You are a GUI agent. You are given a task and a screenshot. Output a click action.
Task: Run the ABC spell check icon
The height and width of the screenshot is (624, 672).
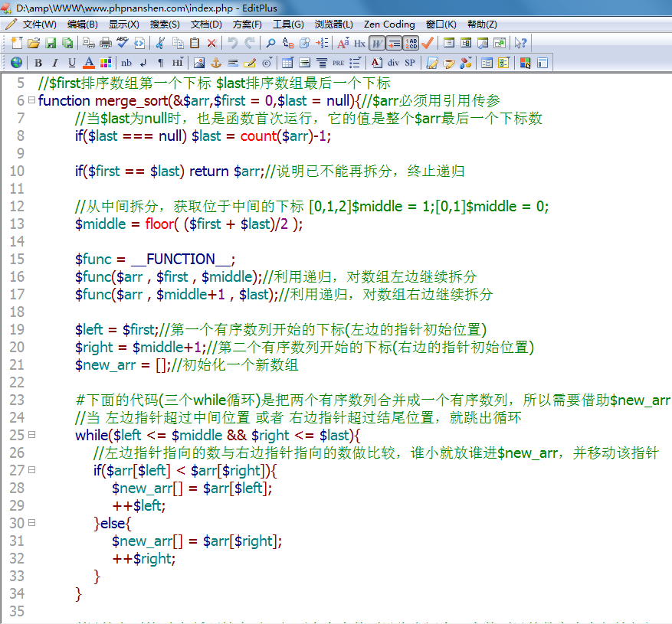click(123, 43)
